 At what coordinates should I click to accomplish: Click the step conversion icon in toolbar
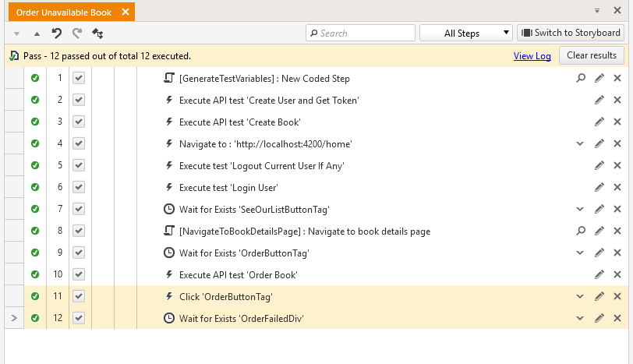[x=97, y=33]
